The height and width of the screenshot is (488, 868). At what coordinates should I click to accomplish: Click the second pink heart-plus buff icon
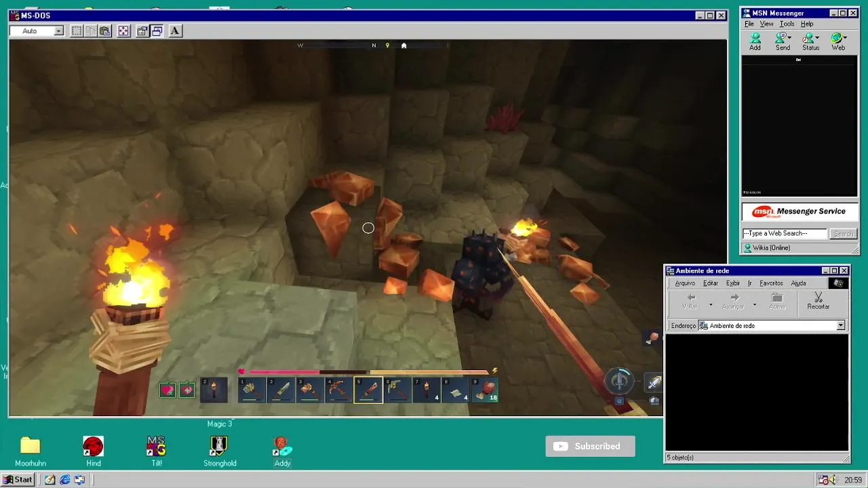[x=187, y=390]
